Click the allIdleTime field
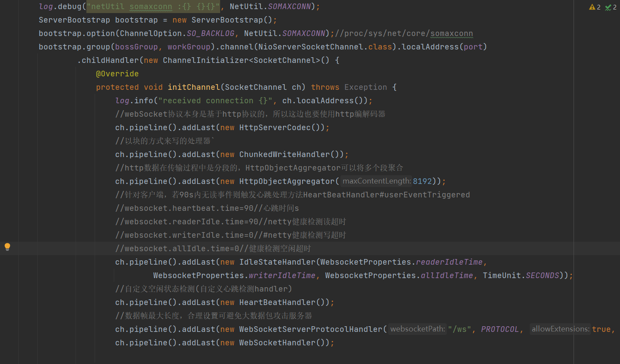 pyautogui.click(x=447, y=275)
